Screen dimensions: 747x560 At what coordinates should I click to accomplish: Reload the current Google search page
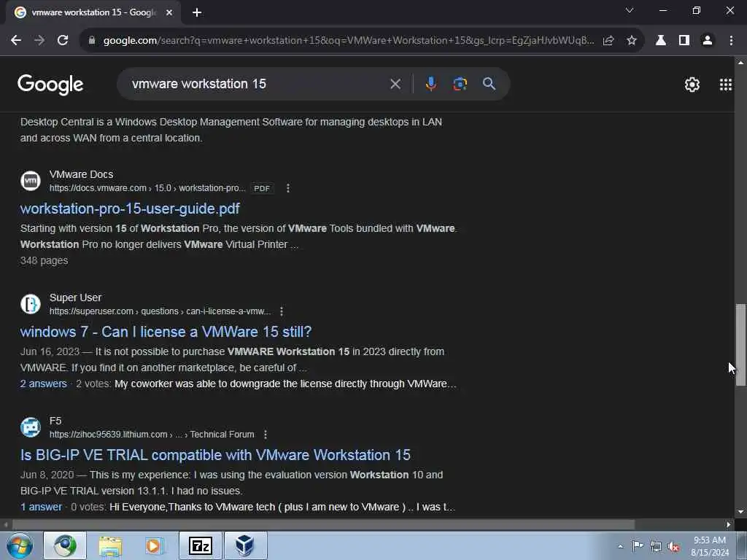tap(63, 41)
